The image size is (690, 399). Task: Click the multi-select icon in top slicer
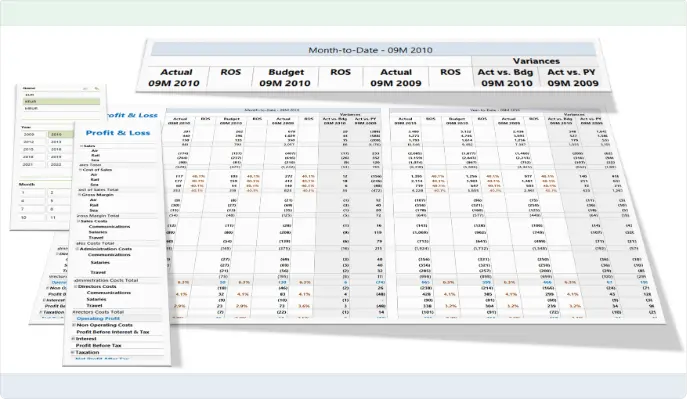click(85, 88)
